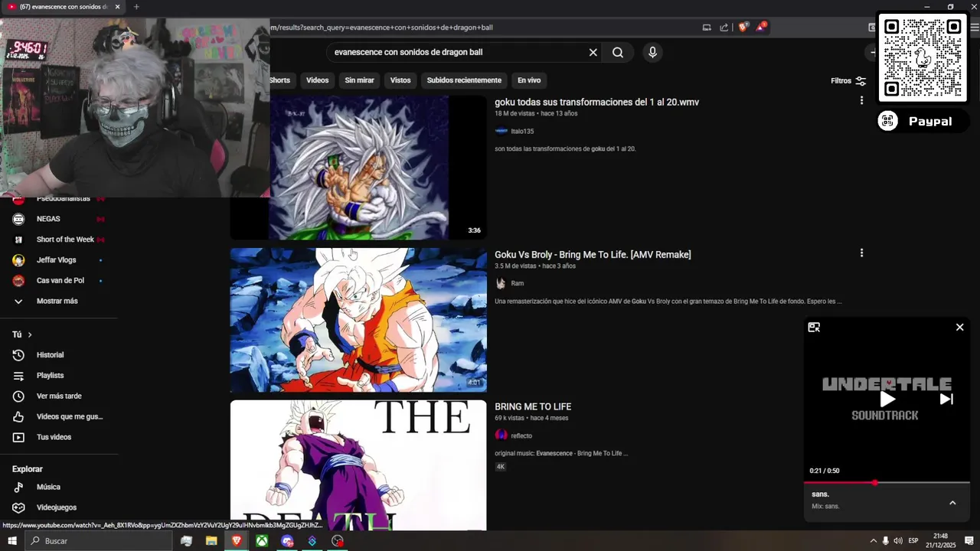This screenshot has width=980, height=551.
Task: Open the Filtros search filters
Action: pyautogui.click(x=848, y=80)
